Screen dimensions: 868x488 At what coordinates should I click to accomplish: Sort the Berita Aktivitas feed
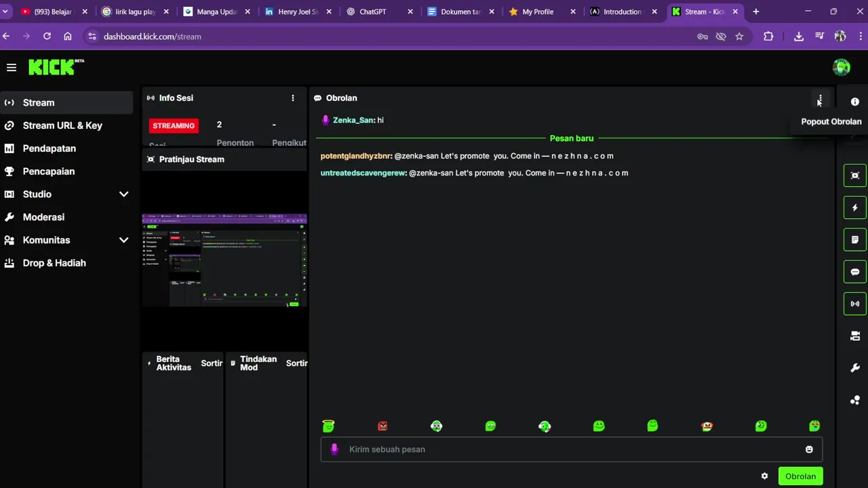click(x=212, y=363)
